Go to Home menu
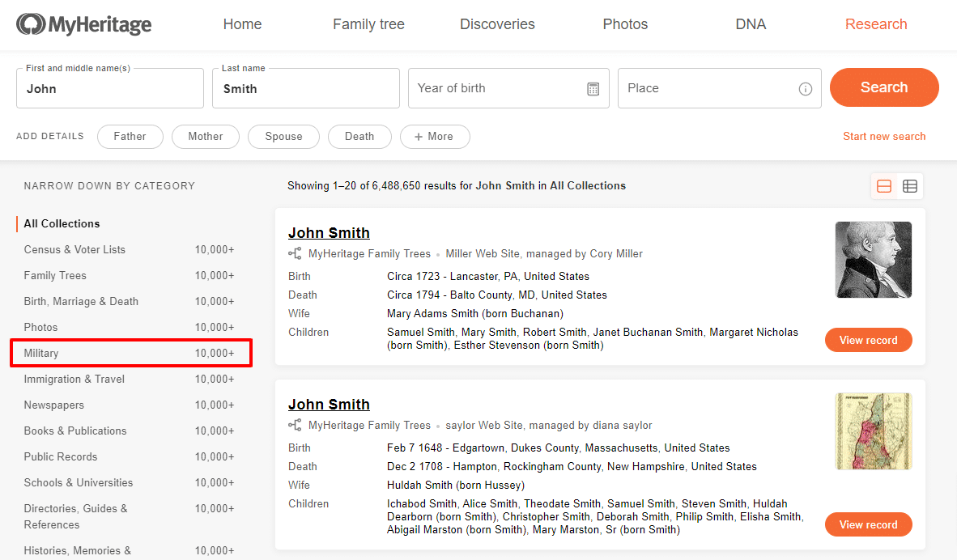The height and width of the screenshot is (560, 957). point(242,24)
